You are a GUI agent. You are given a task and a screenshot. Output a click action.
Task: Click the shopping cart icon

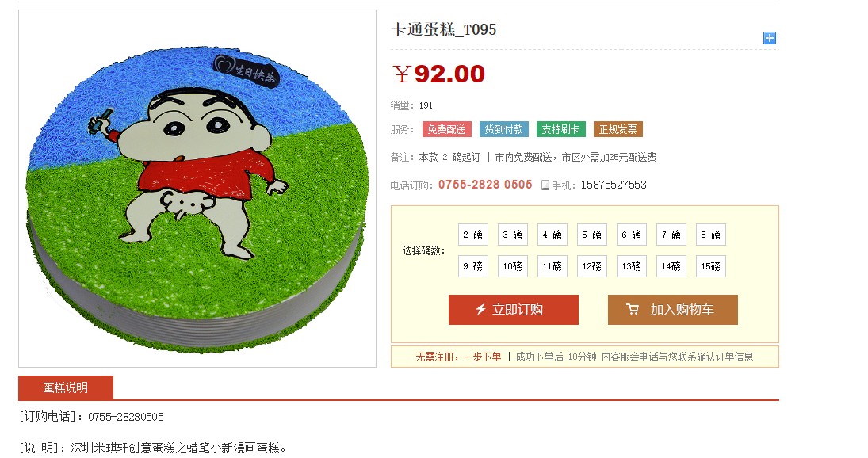tap(633, 309)
